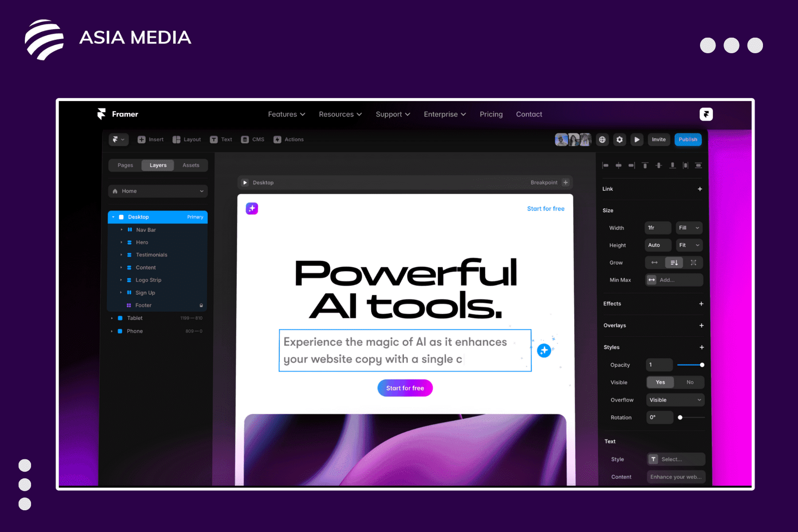Click the gradient Start for free button
Screen dimensions: 798x532
405,388
